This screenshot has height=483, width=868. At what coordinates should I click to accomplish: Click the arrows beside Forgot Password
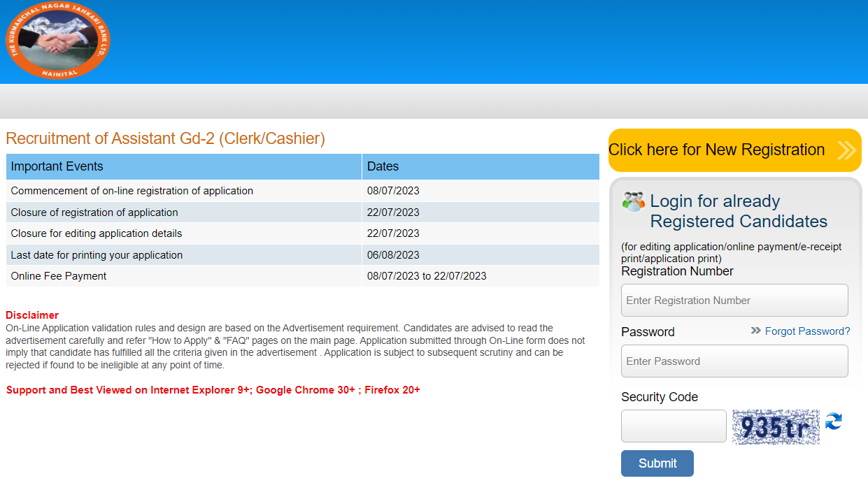coord(755,331)
